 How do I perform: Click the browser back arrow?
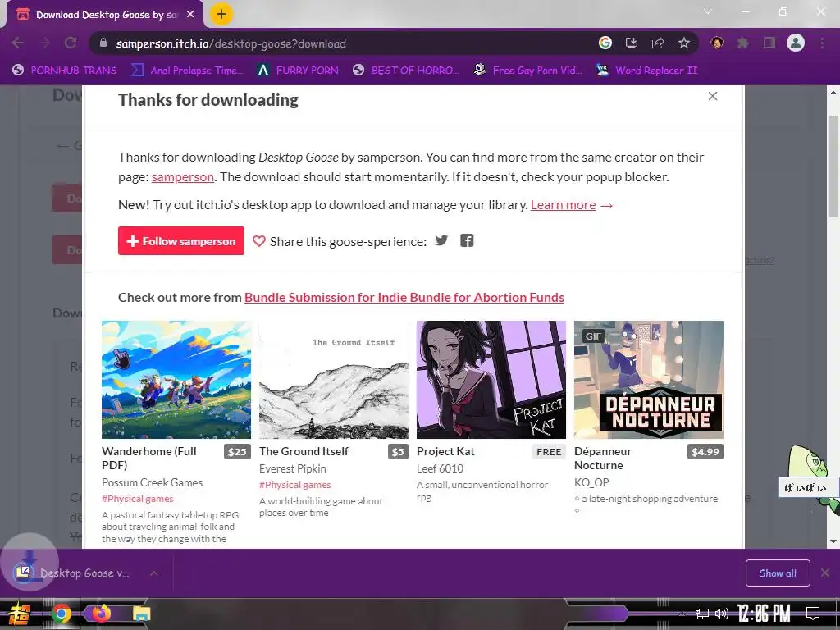[18, 43]
